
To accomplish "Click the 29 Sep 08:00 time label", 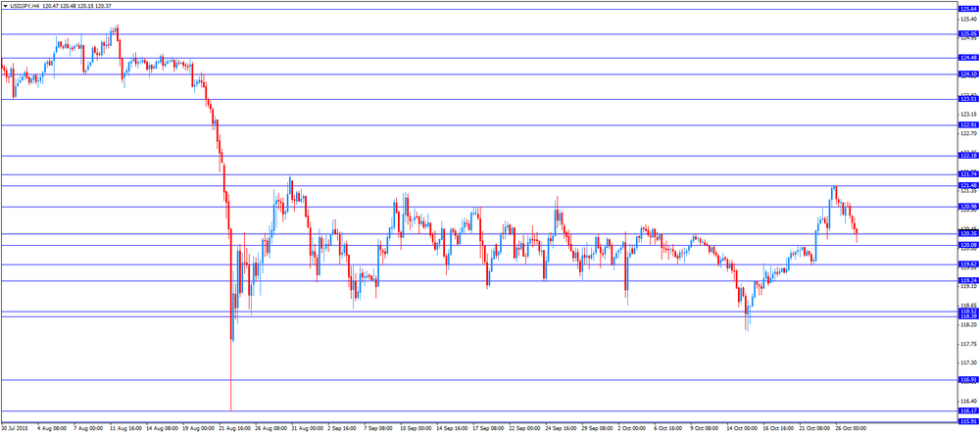I will [x=600, y=429].
